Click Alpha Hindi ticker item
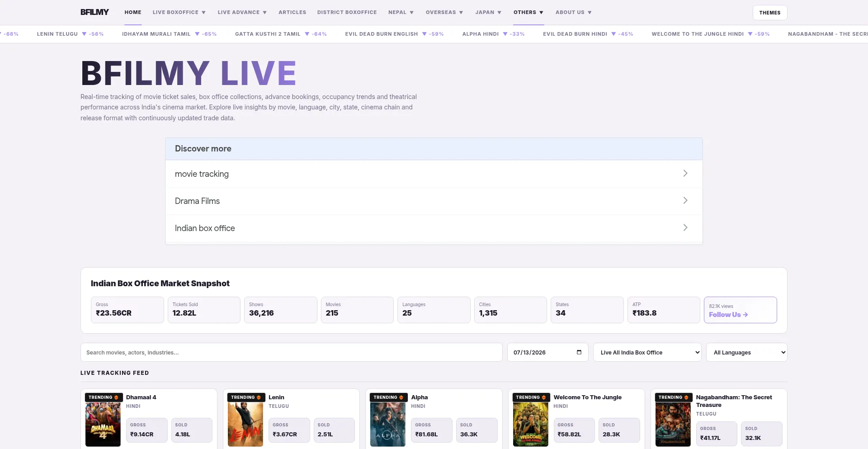The width and height of the screenshot is (868, 449). point(493,34)
